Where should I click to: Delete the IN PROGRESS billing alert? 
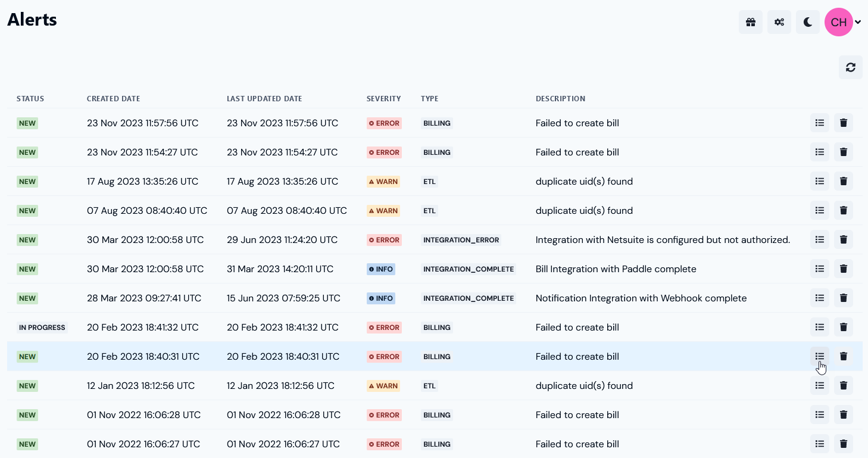click(x=843, y=327)
